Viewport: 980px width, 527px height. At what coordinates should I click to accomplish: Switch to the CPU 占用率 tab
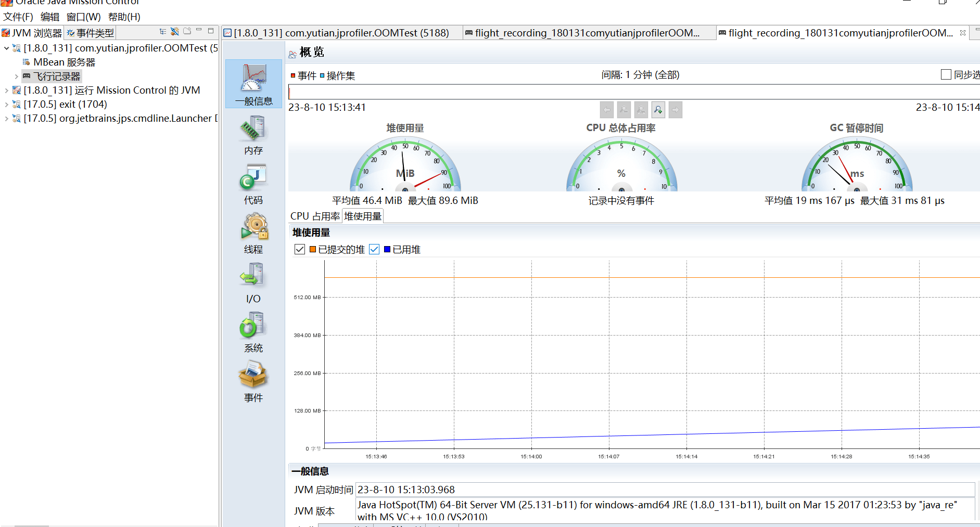[x=315, y=216]
